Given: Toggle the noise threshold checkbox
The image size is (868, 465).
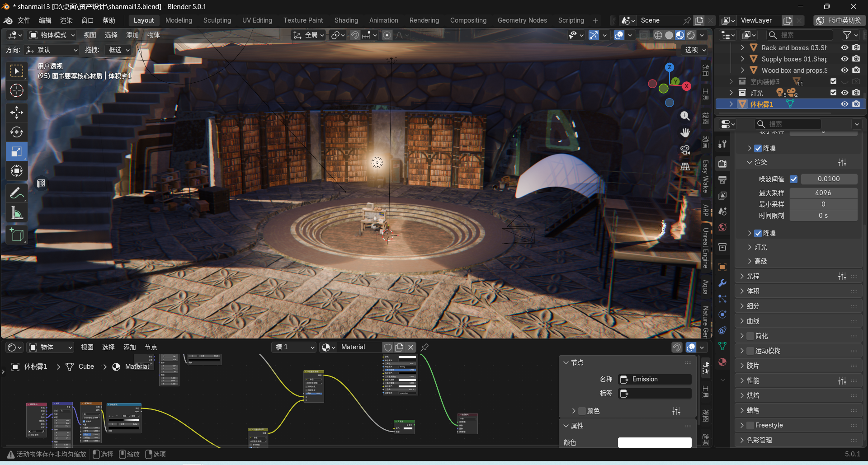Looking at the screenshot, I should click(x=793, y=179).
